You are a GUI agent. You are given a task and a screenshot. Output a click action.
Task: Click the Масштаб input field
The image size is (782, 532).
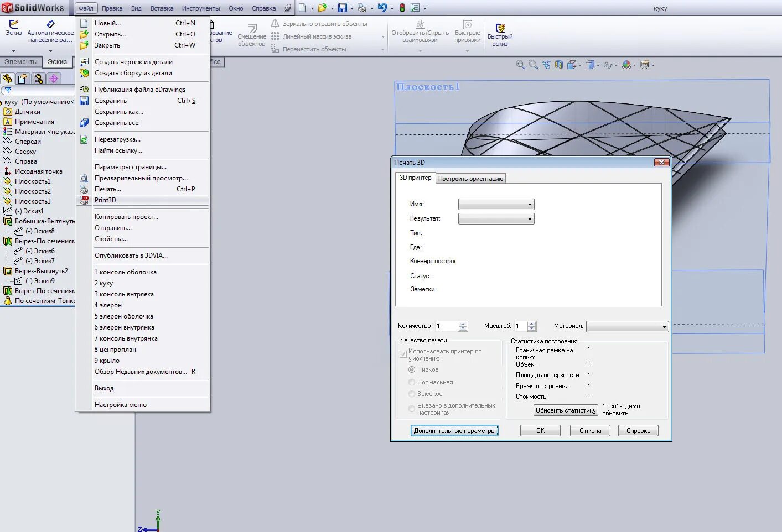[x=521, y=326]
